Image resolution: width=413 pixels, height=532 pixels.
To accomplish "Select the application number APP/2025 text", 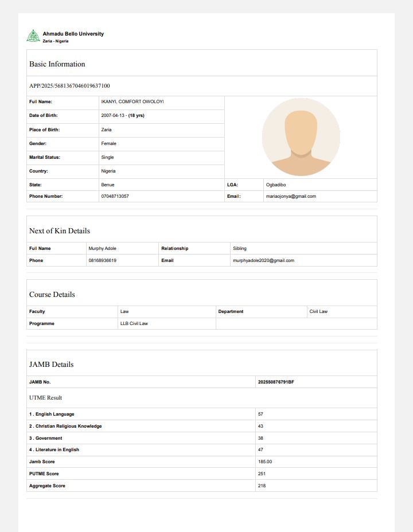I will tap(69, 86).
